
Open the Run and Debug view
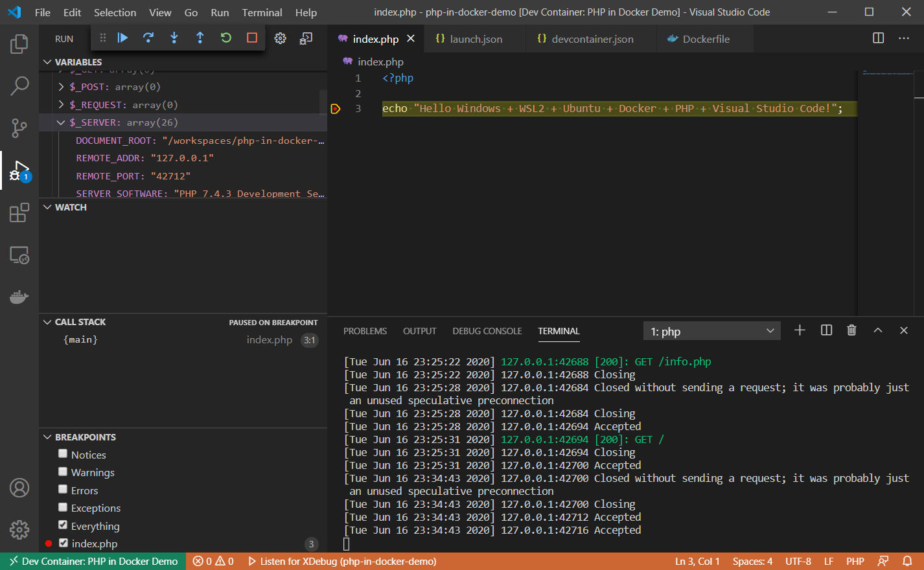[19, 170]
